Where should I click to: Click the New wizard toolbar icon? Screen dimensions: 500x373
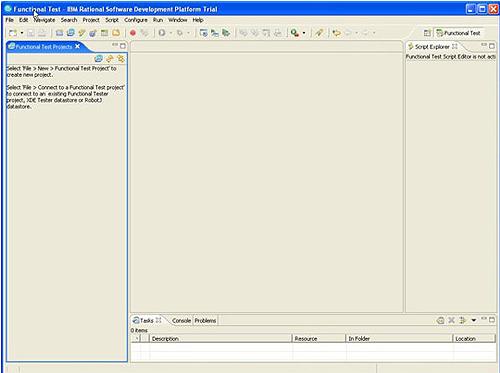coord(13,33)
